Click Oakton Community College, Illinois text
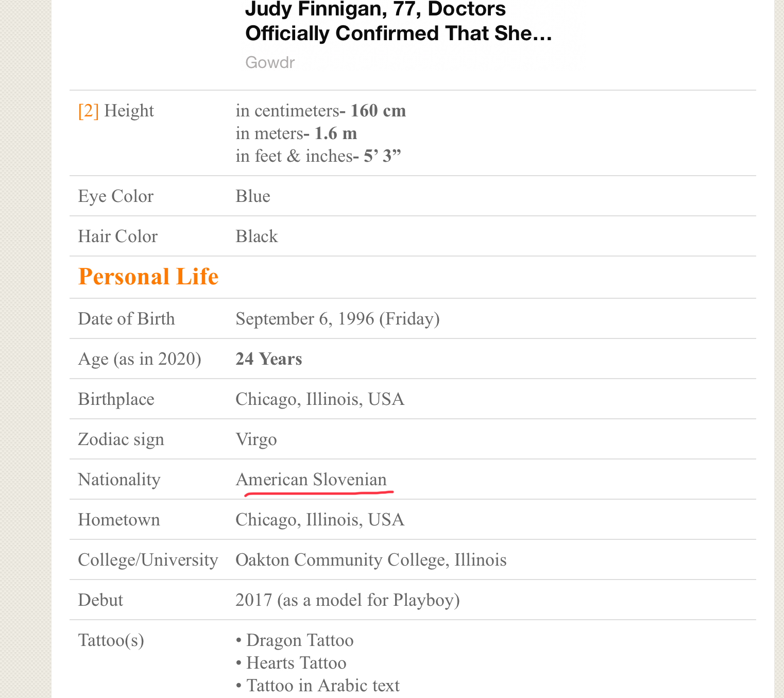This screenshot has height=698, width=784. point(371,560)
